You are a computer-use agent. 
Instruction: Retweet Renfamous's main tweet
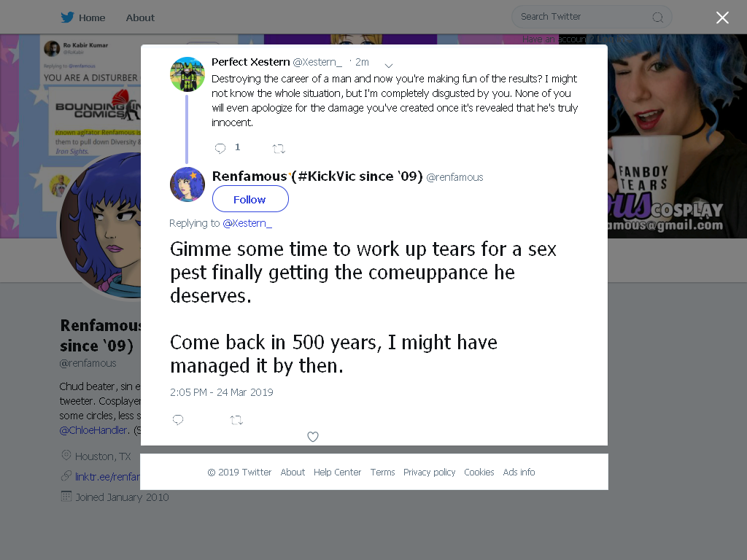[236, 420]
